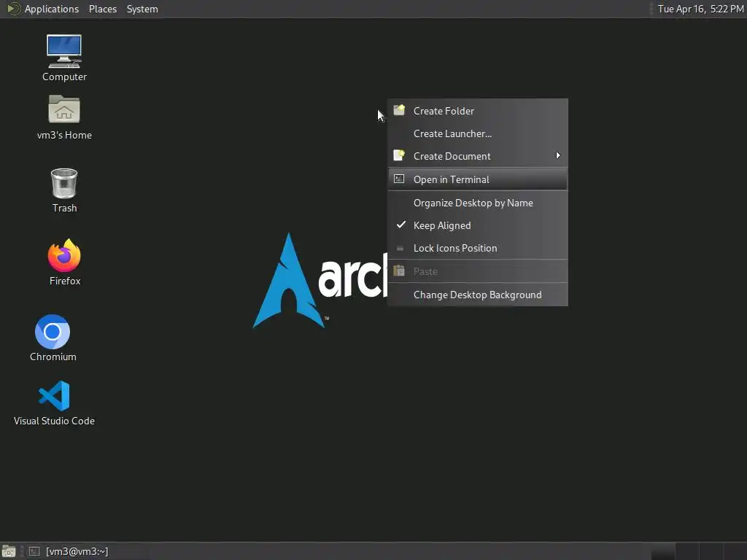The width and height of the screenshot is (747, 560).
Task: Open the Places menu
Action: coord(102,9)
